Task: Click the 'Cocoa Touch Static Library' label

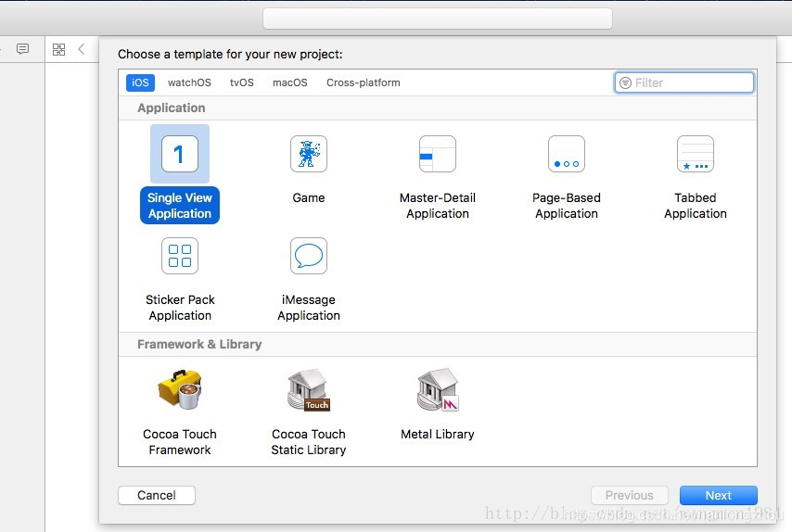Action: click(x=309, y=442)
